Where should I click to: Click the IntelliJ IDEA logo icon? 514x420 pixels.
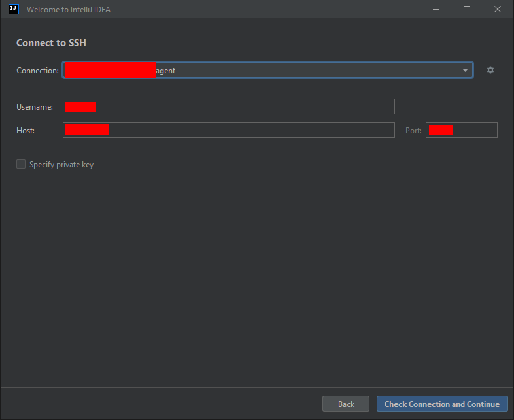(14, 9)
